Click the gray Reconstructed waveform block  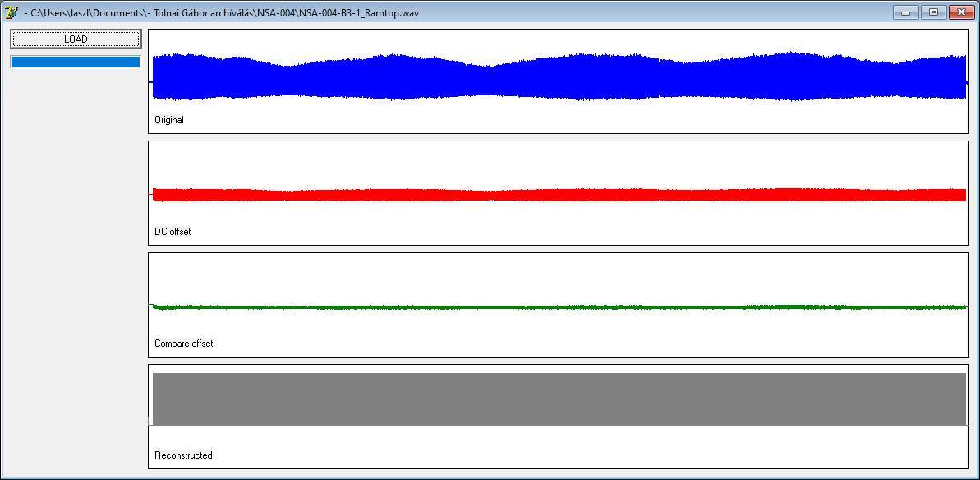point(559,399)
